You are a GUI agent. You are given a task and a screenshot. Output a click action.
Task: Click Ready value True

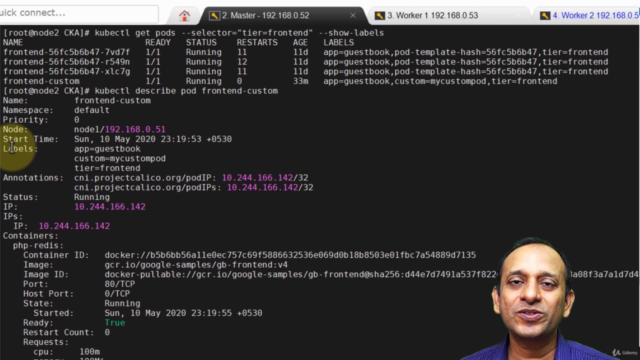tap(115, 323)
